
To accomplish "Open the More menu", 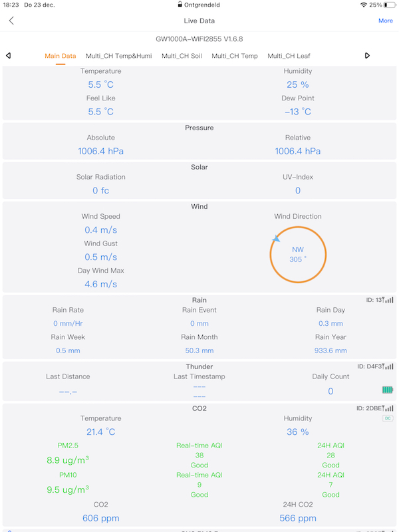I will click(385, 21).
